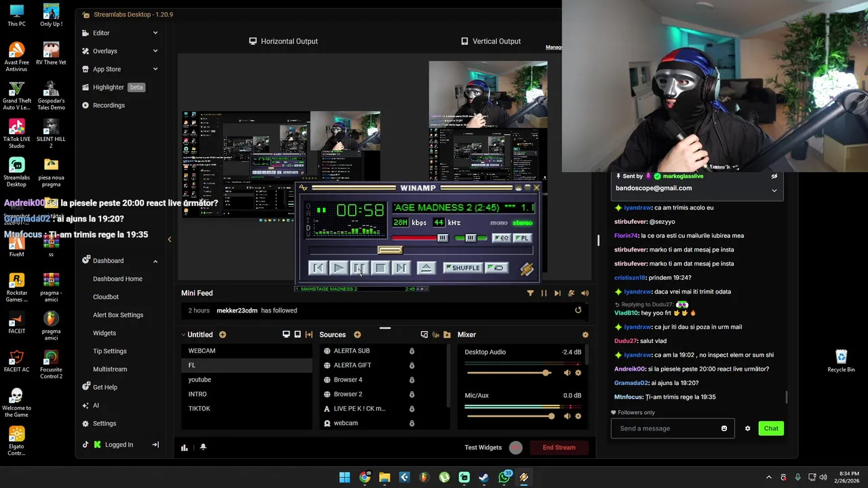Skip to next track in Winamp
The width and height of the screenshot is (868, 488).
(401, 268)
